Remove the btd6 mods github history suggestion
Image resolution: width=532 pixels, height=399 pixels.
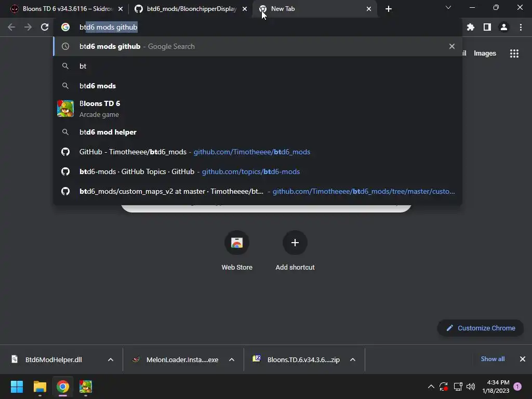click(x=452, y=46)
